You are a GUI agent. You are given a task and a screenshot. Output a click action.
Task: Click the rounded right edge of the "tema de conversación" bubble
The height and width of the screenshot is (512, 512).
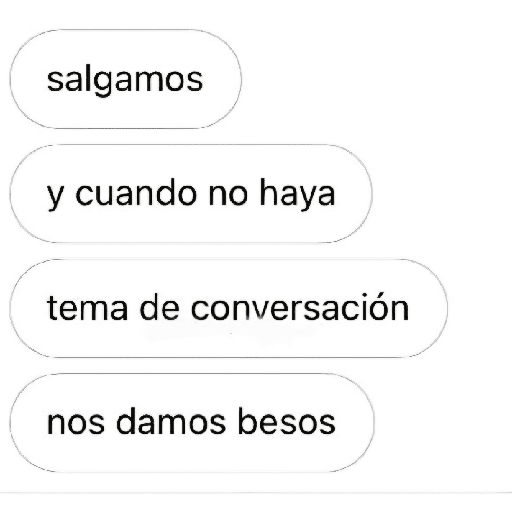coord(444,308)
